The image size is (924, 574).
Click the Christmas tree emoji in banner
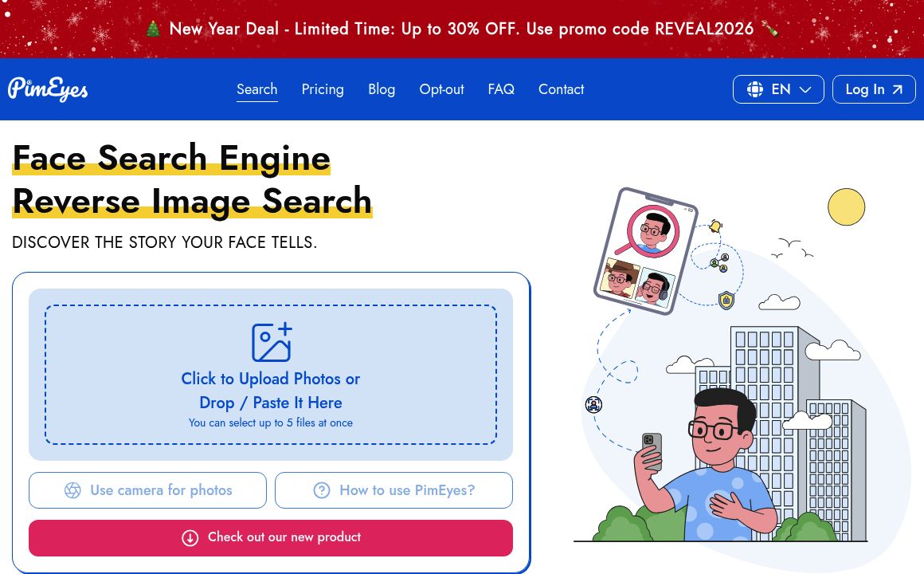pos(153,29)
